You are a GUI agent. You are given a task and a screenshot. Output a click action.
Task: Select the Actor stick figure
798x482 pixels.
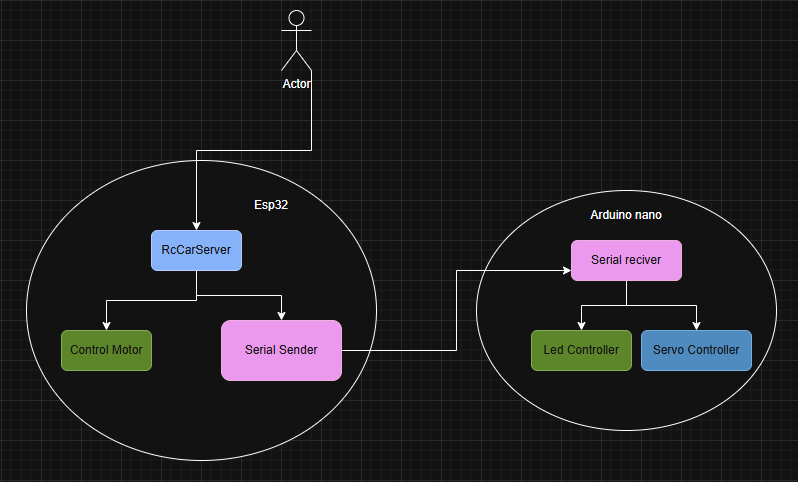click(x=296, y=40)
